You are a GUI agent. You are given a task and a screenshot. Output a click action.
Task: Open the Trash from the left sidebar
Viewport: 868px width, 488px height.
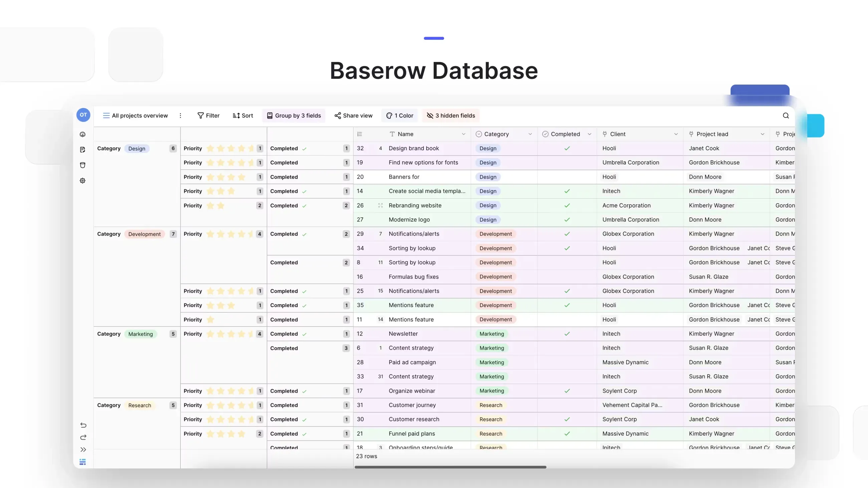pyautogui.click(x=82, y=165)
